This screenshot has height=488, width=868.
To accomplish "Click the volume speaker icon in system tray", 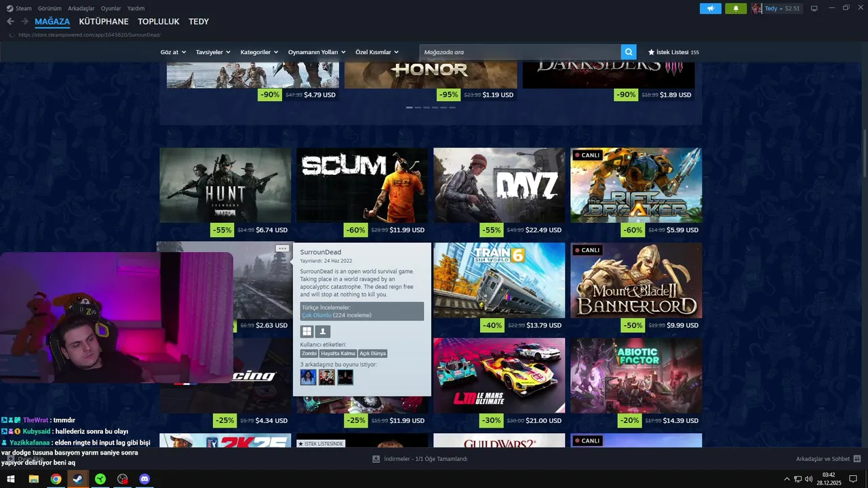I will (x=808, y=479).
